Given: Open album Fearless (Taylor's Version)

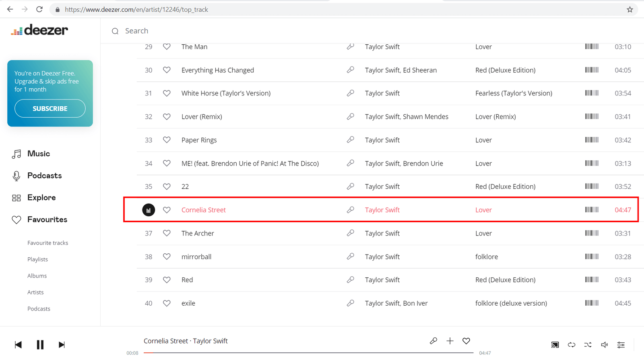Looking at the screenshot, I should pos(514,93).
